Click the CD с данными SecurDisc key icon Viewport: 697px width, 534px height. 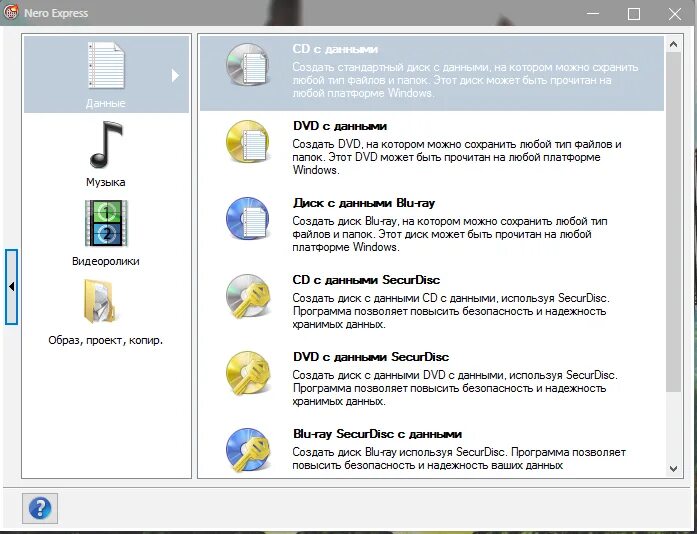(248, 296)
